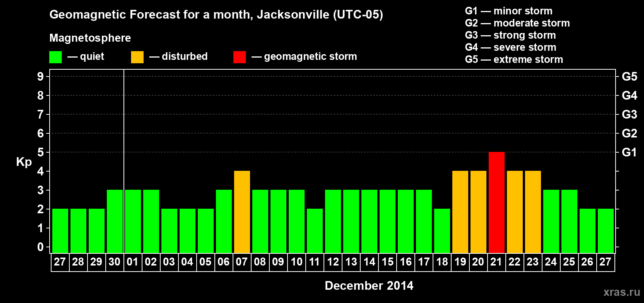Click the Kp value 7 on the y-axis
644x303 pixels.
pyautogui.click(x=41, y=114)
